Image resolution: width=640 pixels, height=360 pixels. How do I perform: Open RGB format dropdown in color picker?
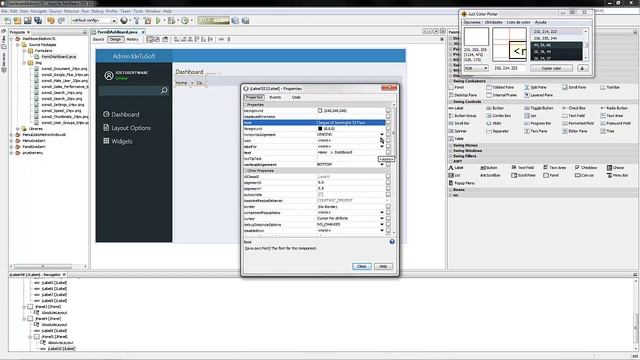pyautogui.click(x=476, y=68)
